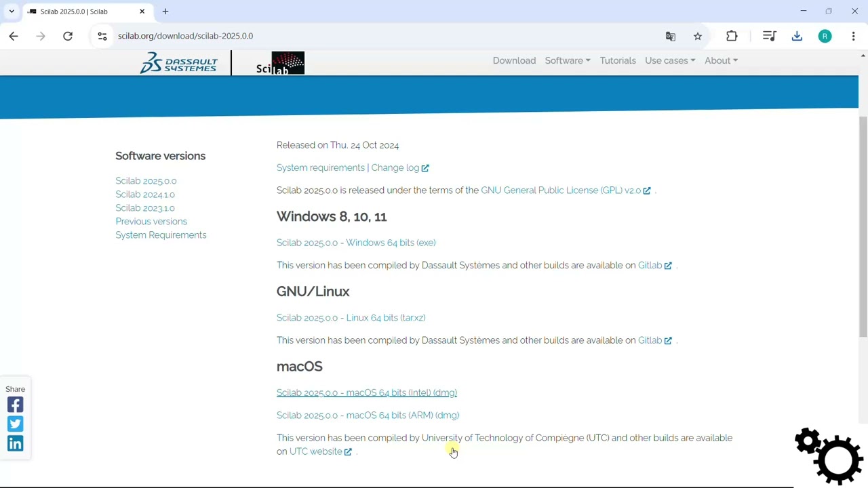Open the Tutorials menu item
The image size is (868, 488).
[618, 60]
